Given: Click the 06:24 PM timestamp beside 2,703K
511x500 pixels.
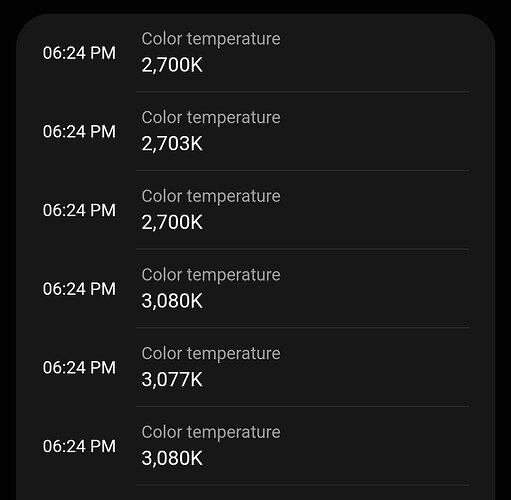Looking at the screenshot, I should click(x=79, y=131).
